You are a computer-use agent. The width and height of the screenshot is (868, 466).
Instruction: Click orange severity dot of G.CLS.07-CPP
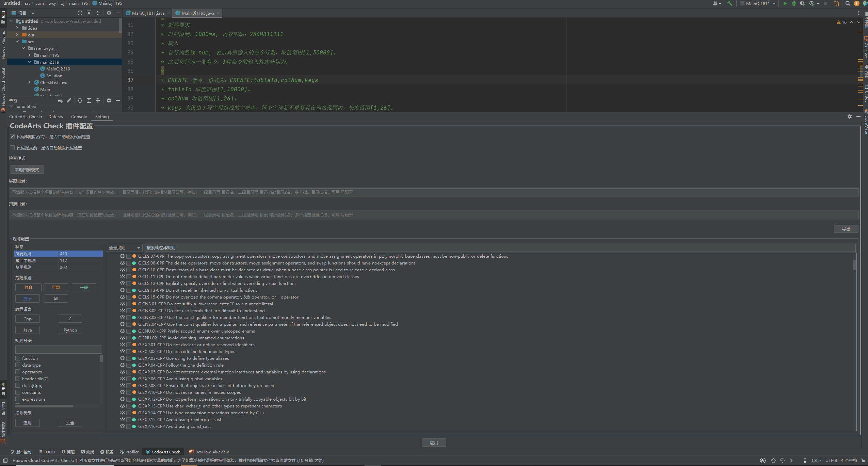pos(134,256)
